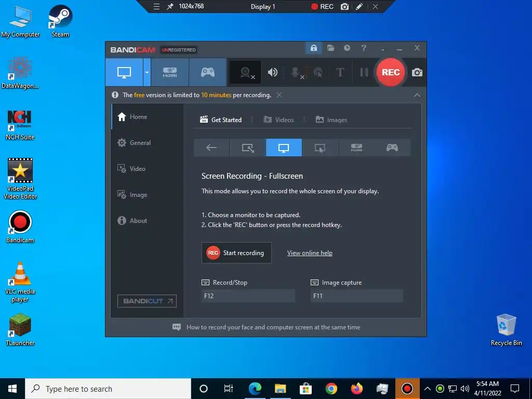Open File Explorer from the taskbar
532x399 pixels.
[x=280, y=389]
